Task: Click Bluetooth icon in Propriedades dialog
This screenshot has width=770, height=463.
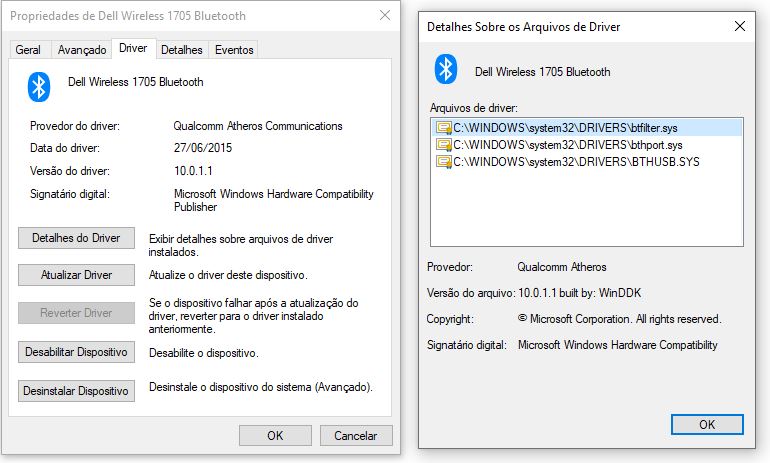Action: (39, 87)
